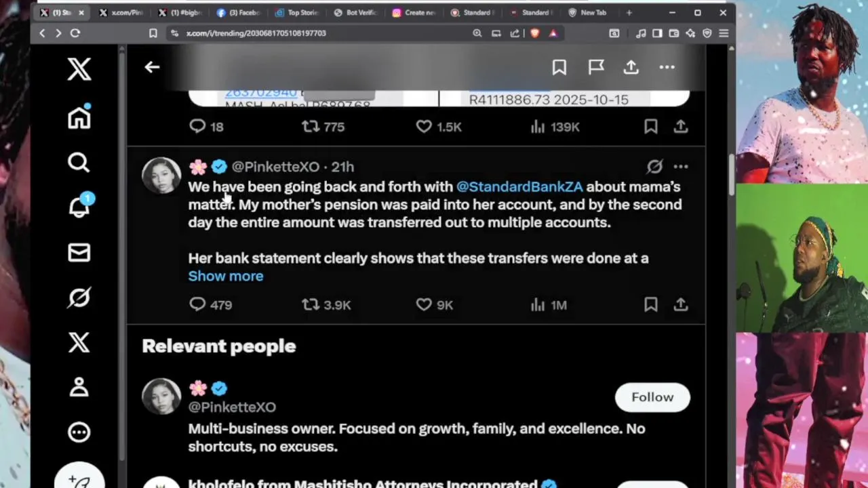
Task: Open the Profile person icon
Action: coord(79,387)
